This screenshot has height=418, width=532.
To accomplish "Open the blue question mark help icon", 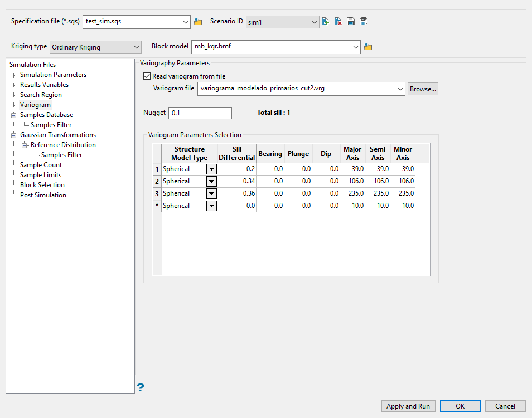I will tap(141, 387).
